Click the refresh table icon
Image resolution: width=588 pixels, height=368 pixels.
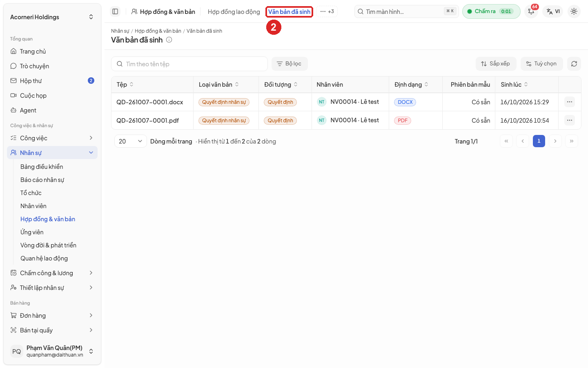tap(574, 64)
